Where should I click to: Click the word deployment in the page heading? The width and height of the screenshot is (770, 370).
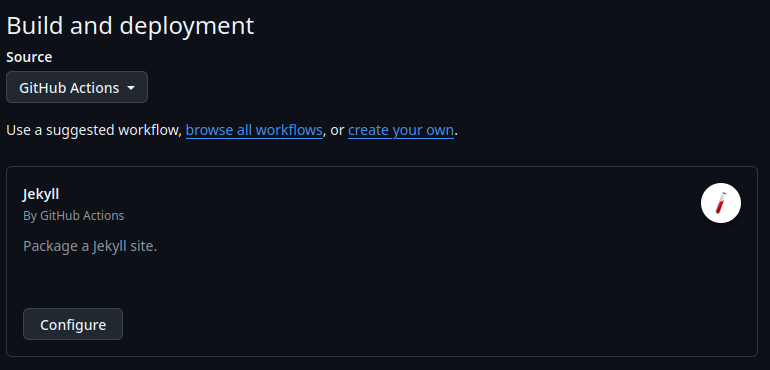coord(187,27)
